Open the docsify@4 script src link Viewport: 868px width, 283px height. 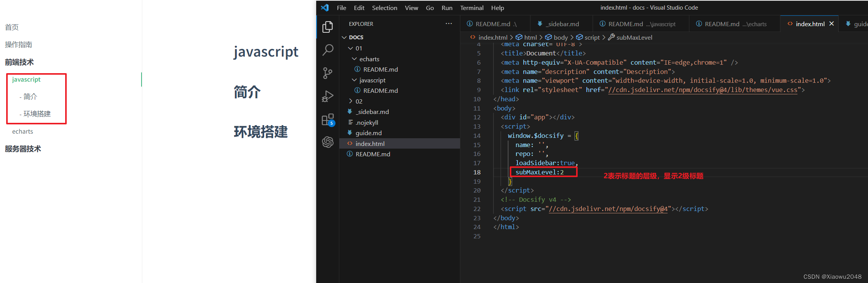(608, 209)
